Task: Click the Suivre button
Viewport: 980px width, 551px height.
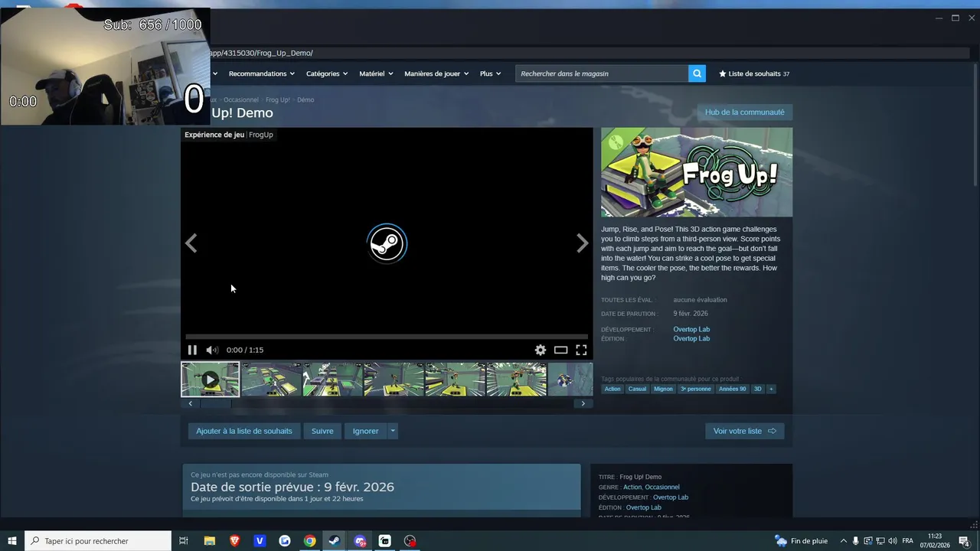Action: coord(322,431)
